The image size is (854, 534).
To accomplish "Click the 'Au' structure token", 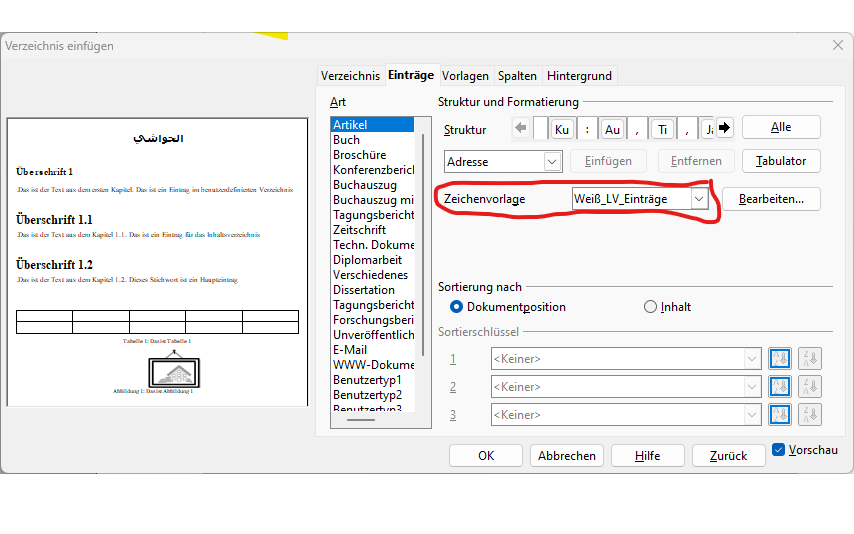I will [612, 129].
